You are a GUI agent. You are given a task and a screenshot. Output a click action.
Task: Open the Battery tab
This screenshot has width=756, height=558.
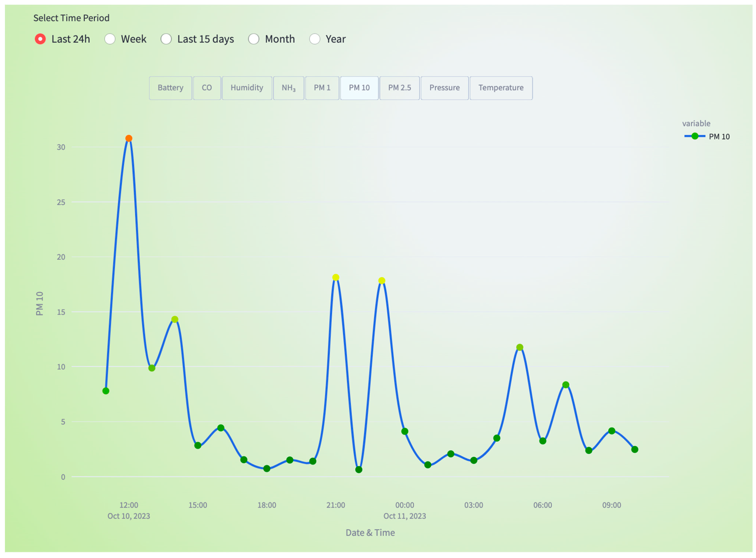click(x=170, y=88)
